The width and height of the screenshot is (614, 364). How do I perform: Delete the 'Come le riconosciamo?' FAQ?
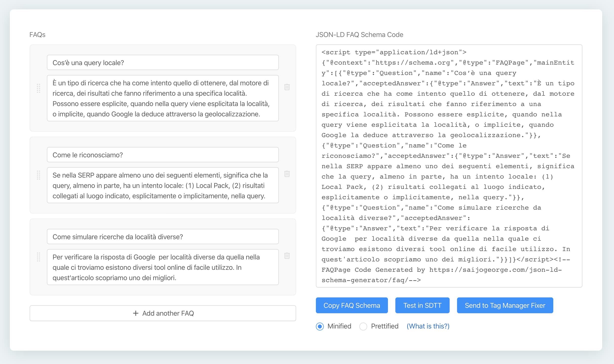tap(287, 174)
